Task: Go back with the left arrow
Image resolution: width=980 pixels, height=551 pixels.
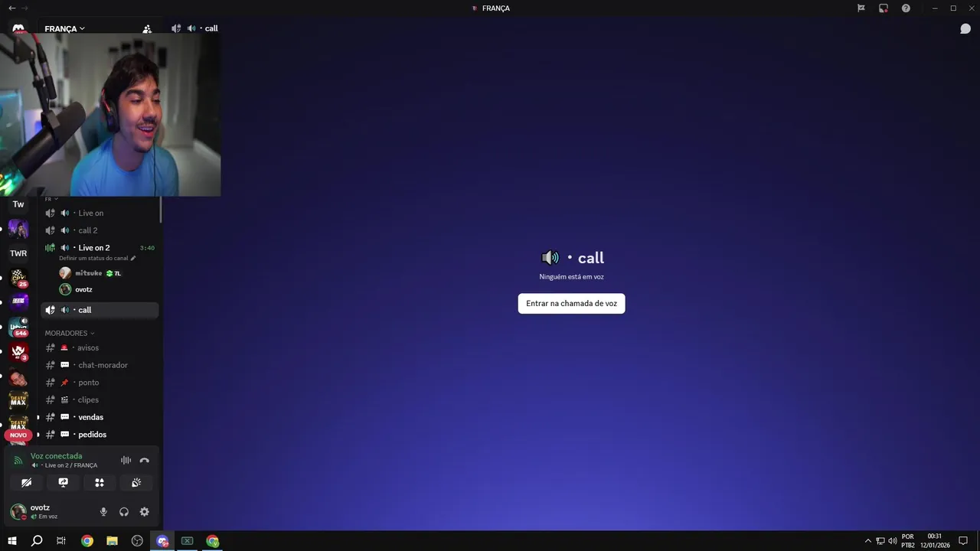Action: coord(11,8)
